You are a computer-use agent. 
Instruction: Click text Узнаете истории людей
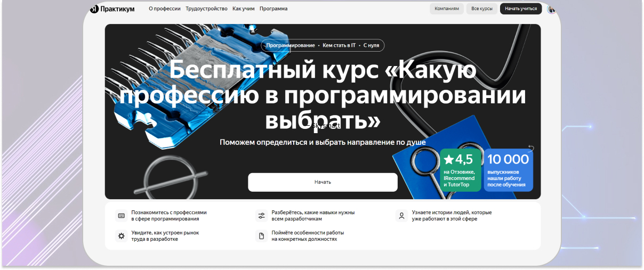[x=452, y=216]
